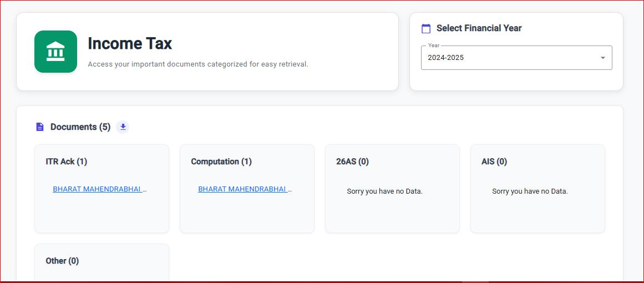Click the calendar icon beside Select Financial Year

(x=426, y=28)
